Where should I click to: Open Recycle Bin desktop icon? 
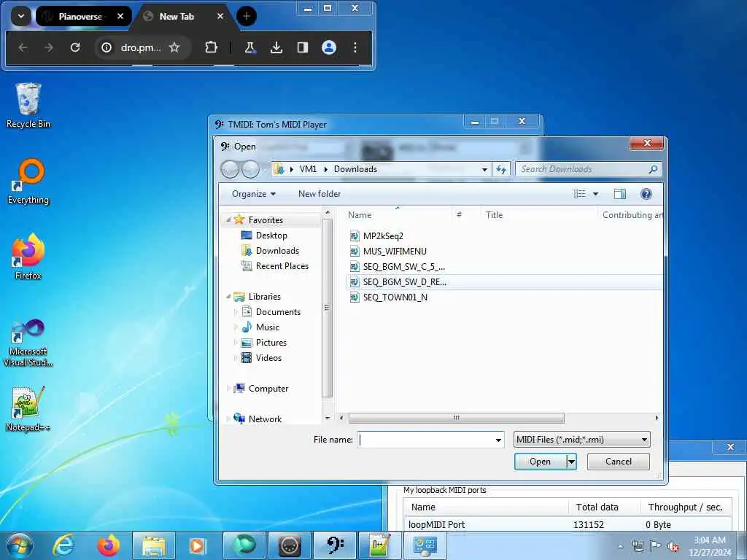click(28, 106)
